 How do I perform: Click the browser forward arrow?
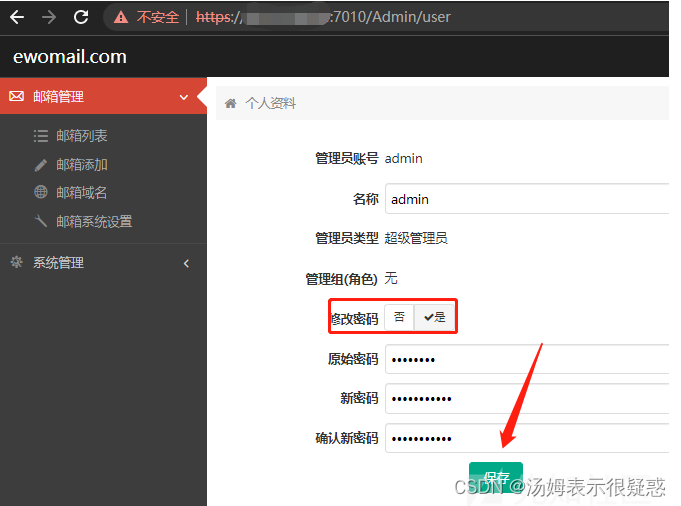pos(49,17)
